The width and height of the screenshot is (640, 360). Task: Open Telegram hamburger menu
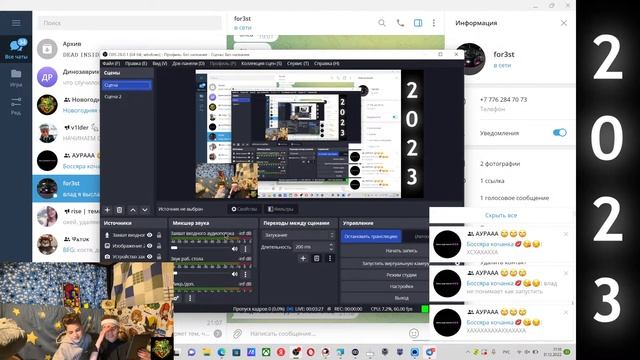coord(16,23)
